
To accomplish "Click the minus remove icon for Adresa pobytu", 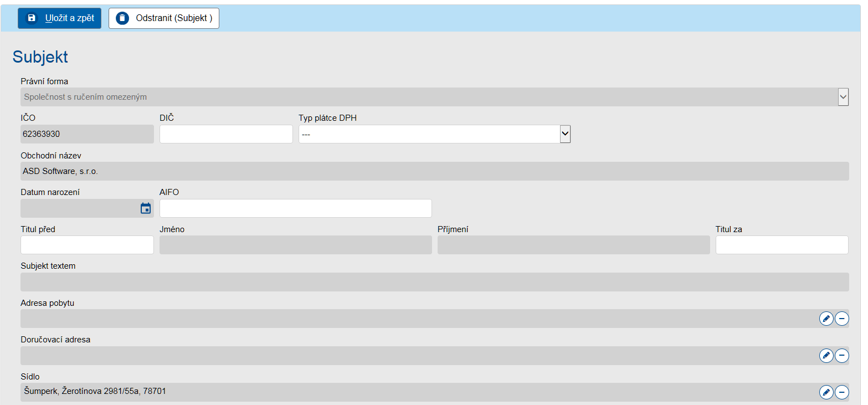I will [x=841, y=319].
